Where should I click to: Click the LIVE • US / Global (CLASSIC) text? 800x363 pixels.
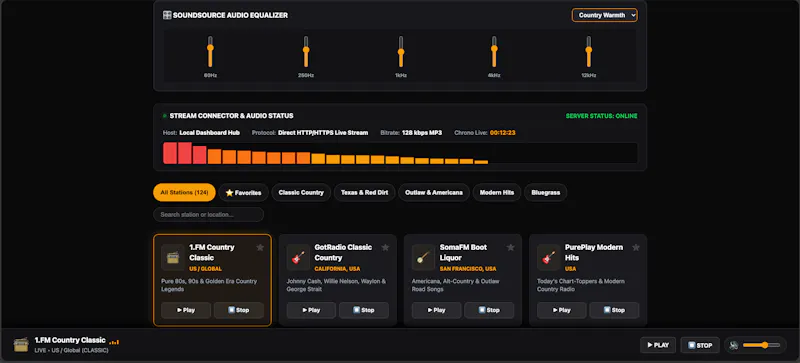click(x=71, y=351)
